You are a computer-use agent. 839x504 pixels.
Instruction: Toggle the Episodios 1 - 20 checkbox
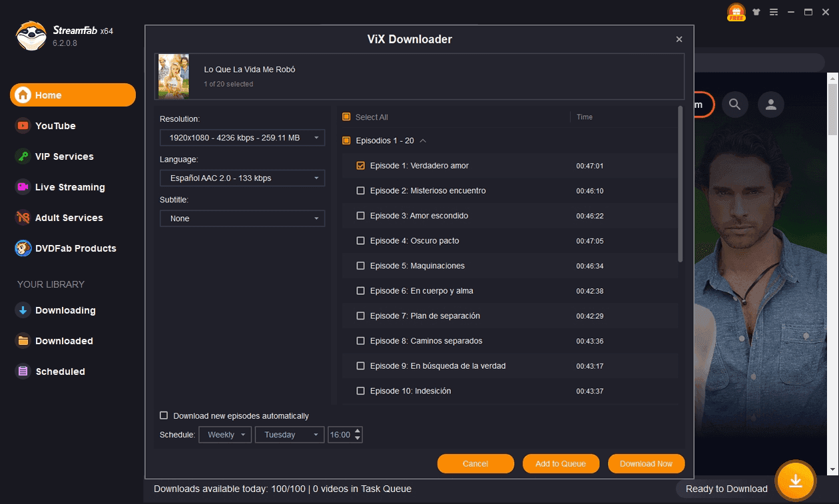coord(346,140)
